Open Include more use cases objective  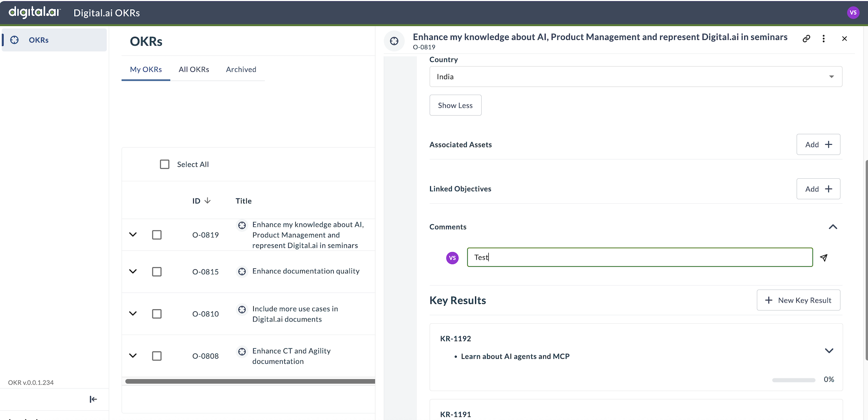[295, 314]
